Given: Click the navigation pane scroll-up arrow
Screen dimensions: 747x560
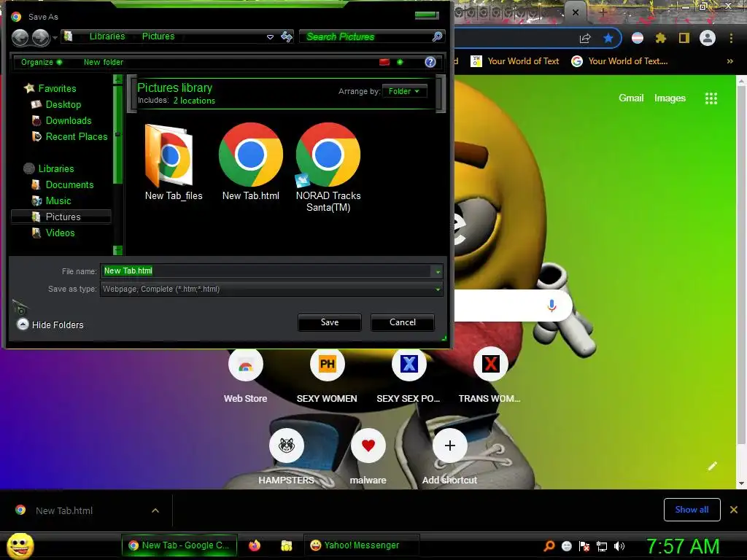Looking at the screenshot, I should 117,79.
